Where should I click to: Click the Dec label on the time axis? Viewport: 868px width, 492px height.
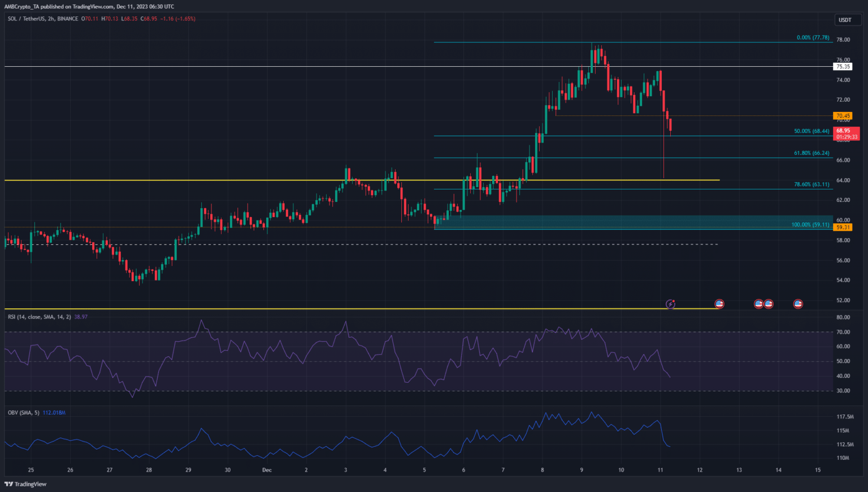(x=267, y=470)
